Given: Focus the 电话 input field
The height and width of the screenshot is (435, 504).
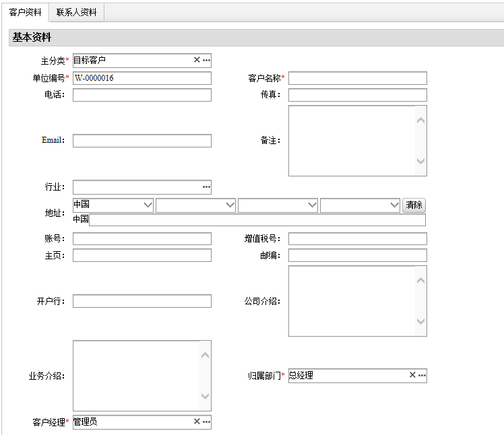Looking at the screenshot, I should pos(142,95).
